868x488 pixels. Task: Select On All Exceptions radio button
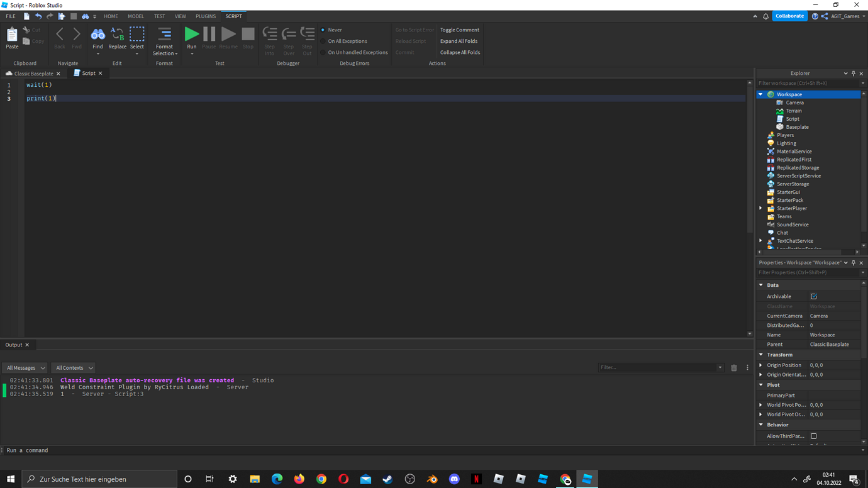click(323, 41)
